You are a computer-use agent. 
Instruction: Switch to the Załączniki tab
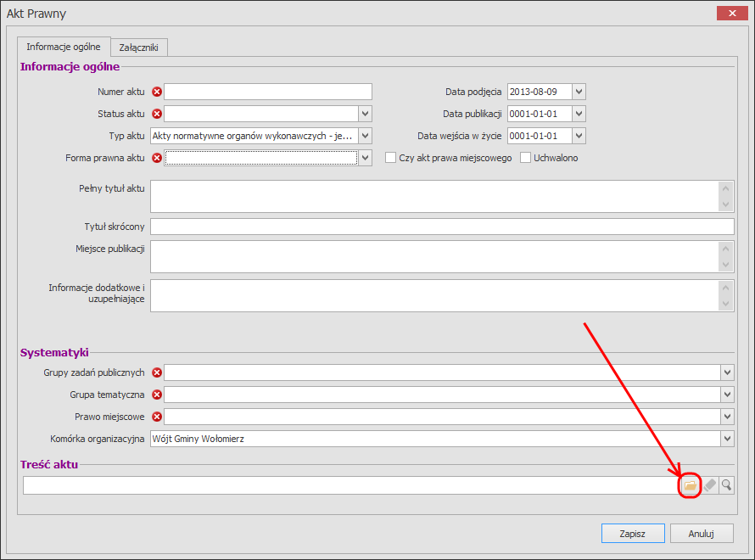tap(138, 48)
